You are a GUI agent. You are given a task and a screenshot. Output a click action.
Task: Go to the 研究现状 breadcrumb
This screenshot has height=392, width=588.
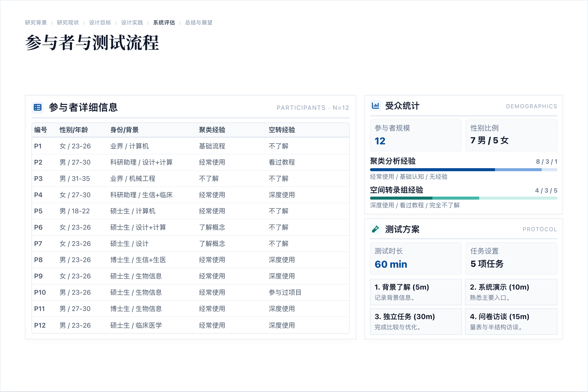point(68,23)
